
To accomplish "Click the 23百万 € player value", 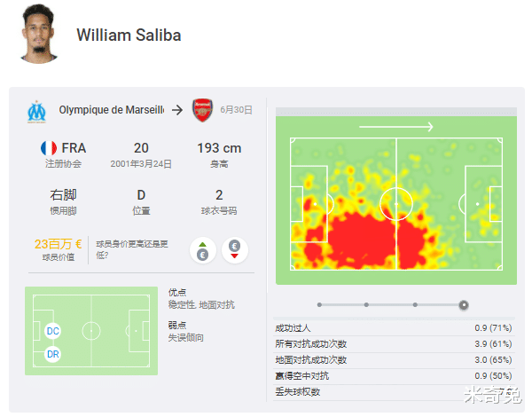I will click(58, 244).
